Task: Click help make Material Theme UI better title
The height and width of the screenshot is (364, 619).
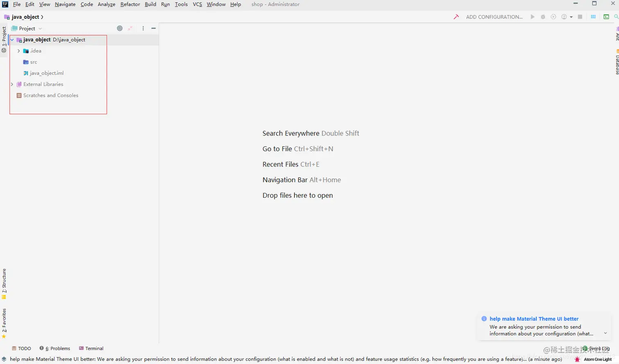Action: click(x=534, y=319)
